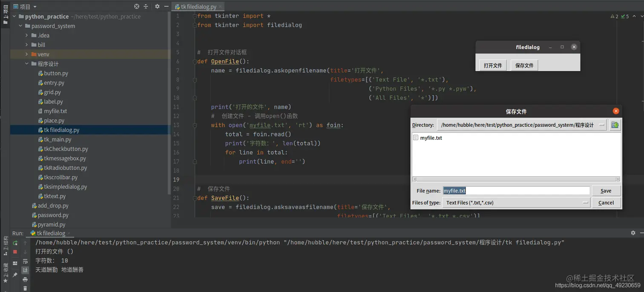Screen dimensions: 644x292
Task: Click the typo check count indicator
Action: (625, 17)
